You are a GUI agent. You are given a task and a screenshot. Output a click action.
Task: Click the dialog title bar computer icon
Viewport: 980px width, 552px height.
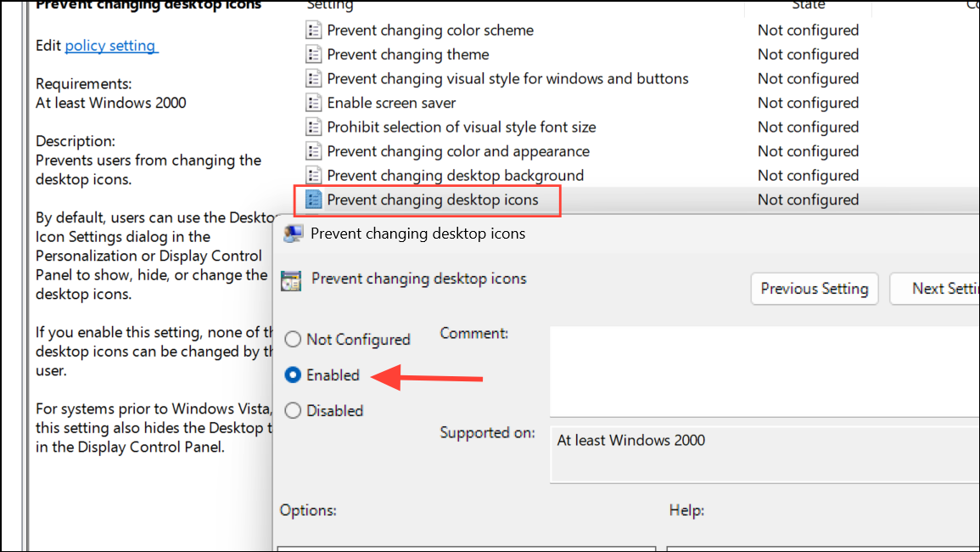(293, 234)
